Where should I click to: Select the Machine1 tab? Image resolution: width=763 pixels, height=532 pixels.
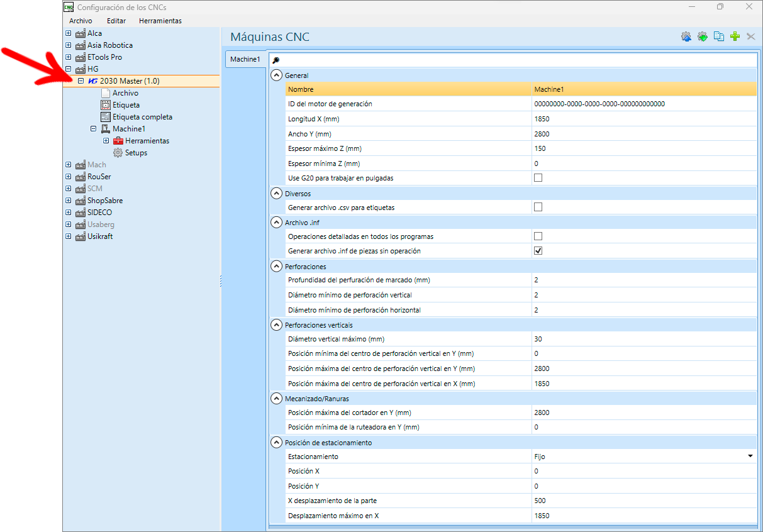(245, 59)
